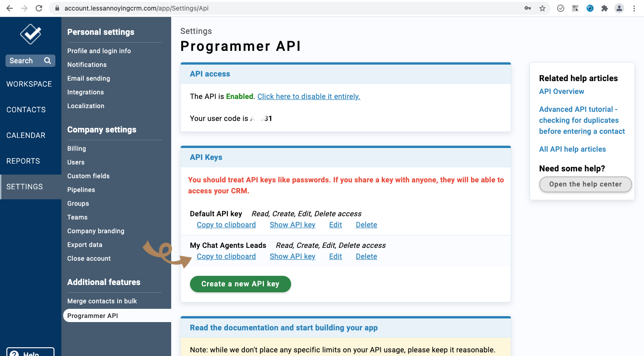Click the browser forward arrow
This screenshot has width=644, height=356.
coord(24,8)
